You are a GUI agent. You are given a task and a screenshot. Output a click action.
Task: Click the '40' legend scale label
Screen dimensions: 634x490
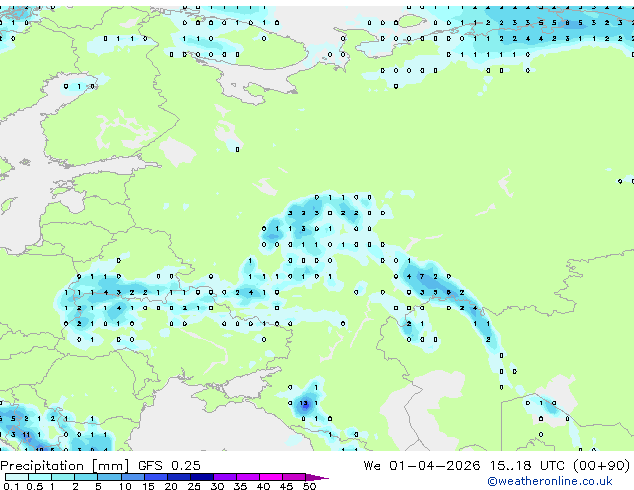pos(264,486)
